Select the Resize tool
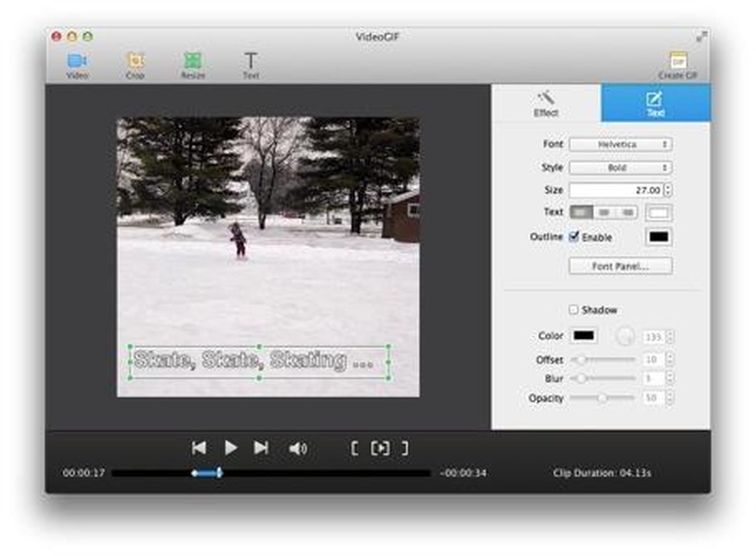Viewport: 756px width, 556px height. 193,66
